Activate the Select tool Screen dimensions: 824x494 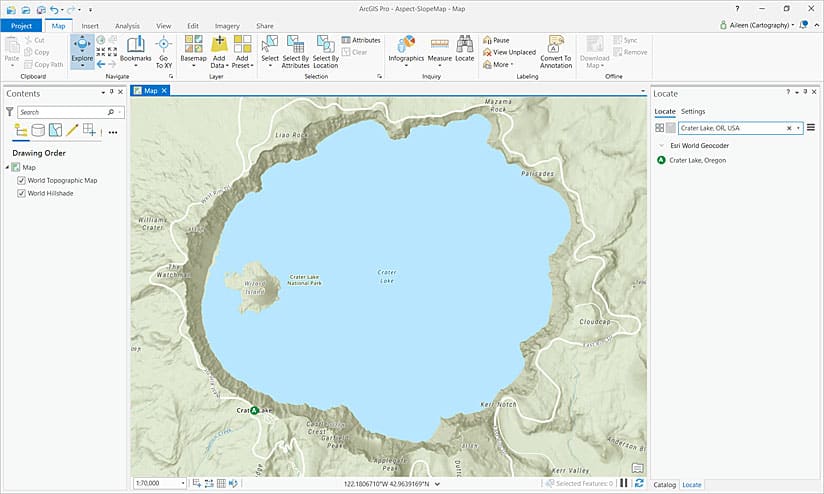click(270, 52)
